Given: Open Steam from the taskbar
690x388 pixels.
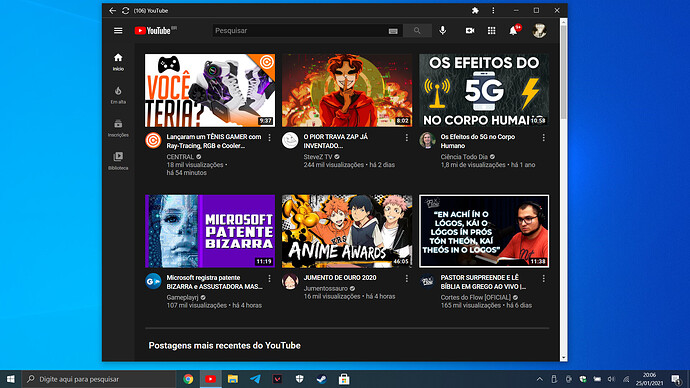Looking at the screenshot, I should [x=322, y=379].
